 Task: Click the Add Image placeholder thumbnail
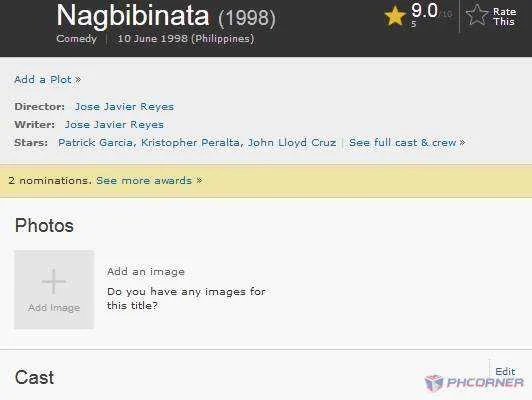54,290
